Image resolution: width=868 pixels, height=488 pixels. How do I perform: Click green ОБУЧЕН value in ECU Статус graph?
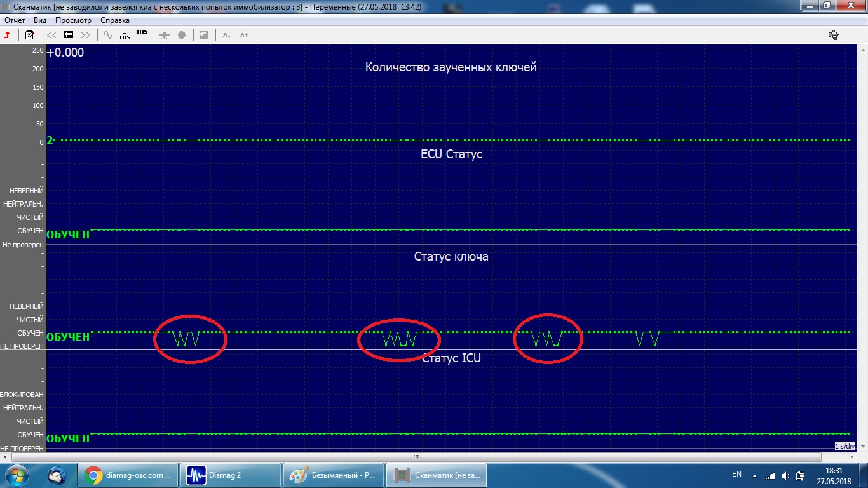pos(68,234)
